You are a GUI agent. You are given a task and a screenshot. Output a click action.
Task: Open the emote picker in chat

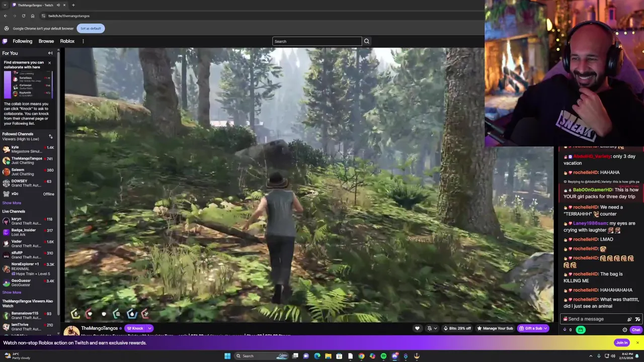(637, 319)
